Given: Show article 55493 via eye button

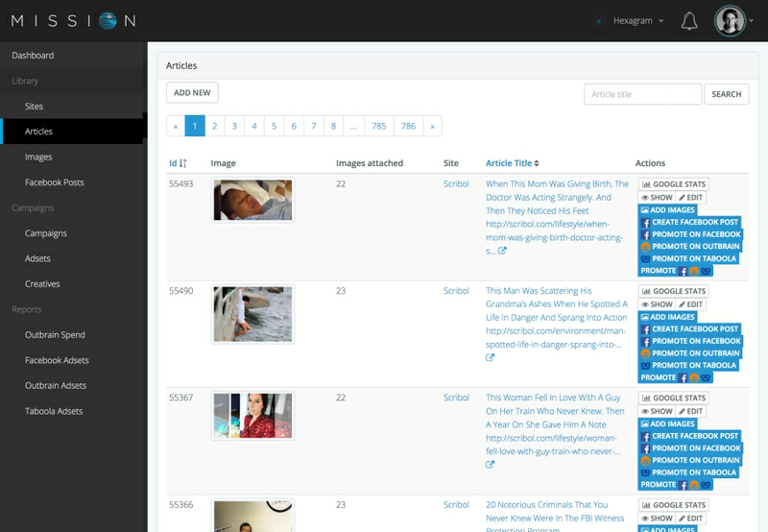Looking at the screenshot, I should pos(657,197).
